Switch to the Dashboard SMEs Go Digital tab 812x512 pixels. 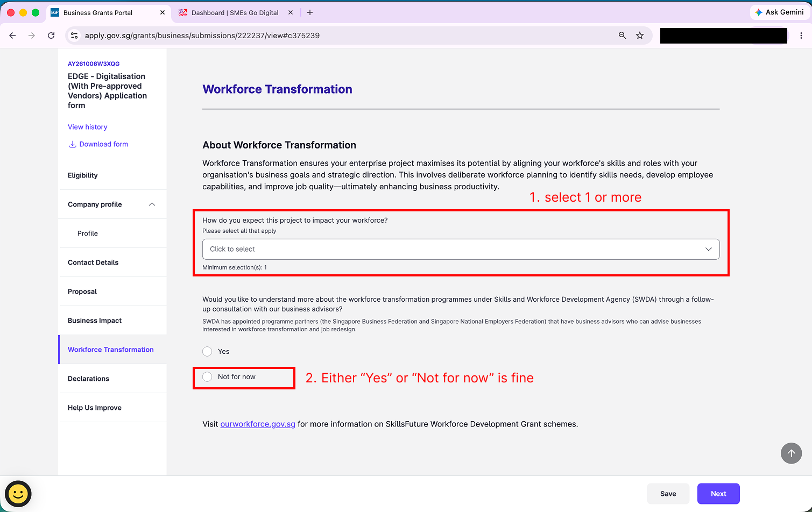point(235,12)
